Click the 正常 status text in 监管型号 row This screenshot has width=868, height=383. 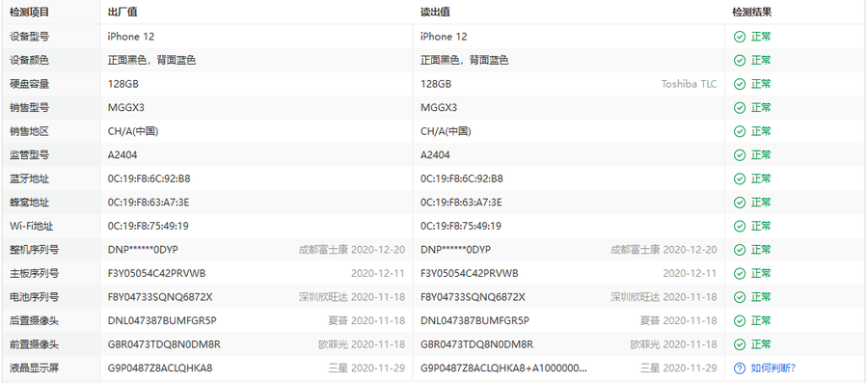coord(761,155)
